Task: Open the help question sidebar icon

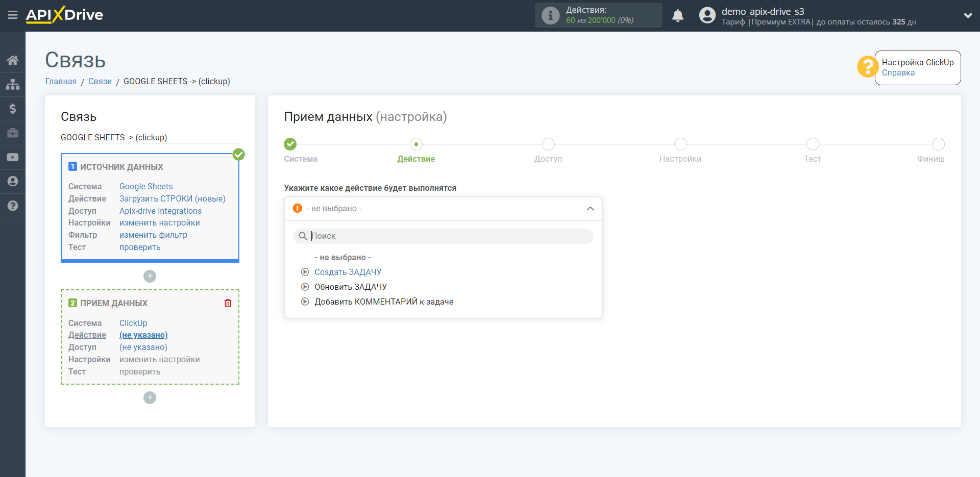Action: click(13, 206)
